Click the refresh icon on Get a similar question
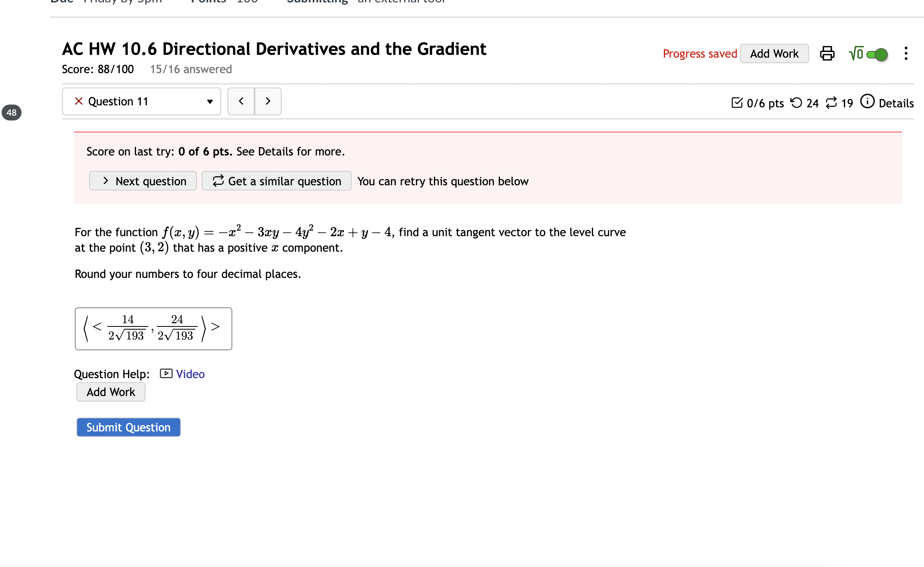This screenshot has height=567, width=924. pos(217,181)
